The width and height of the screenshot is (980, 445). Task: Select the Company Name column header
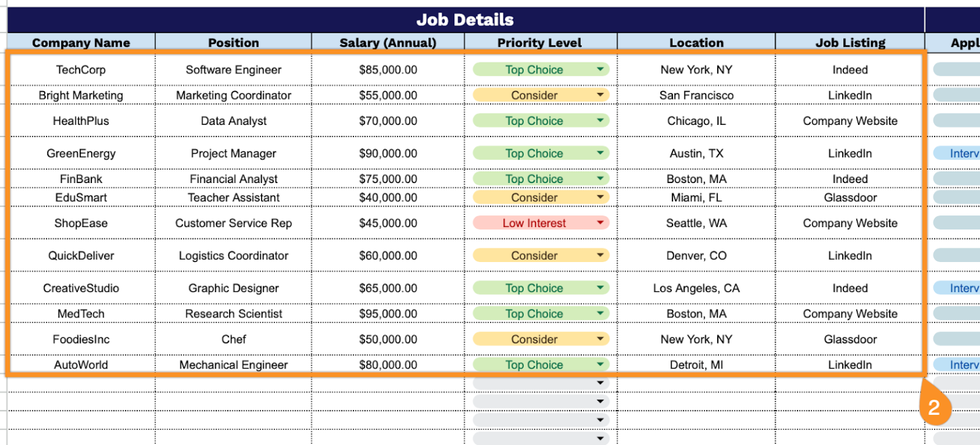[x=82, y=42]
